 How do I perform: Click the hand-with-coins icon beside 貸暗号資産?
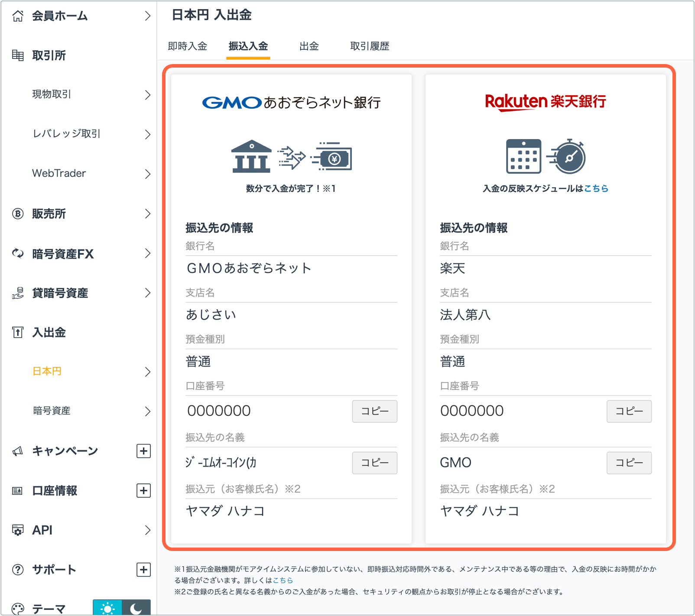click(x=18, y=293)
